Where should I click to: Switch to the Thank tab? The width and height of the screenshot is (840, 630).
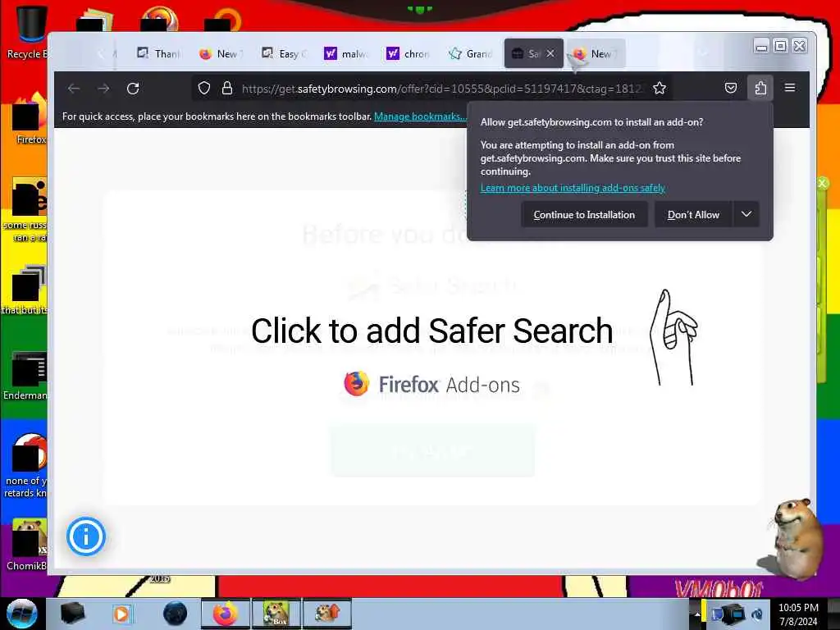pyautogui.click(x=158, y=53)
